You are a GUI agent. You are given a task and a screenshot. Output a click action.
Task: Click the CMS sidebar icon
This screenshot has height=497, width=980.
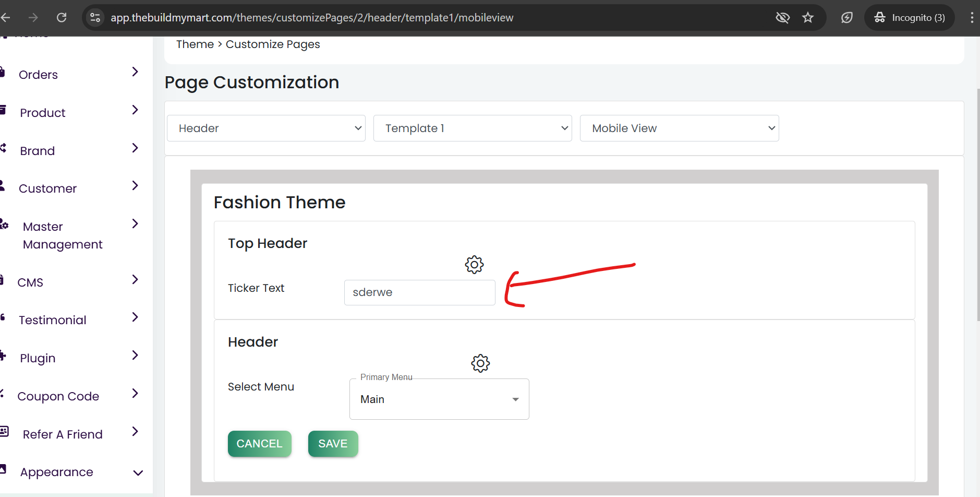pos(2,280)
